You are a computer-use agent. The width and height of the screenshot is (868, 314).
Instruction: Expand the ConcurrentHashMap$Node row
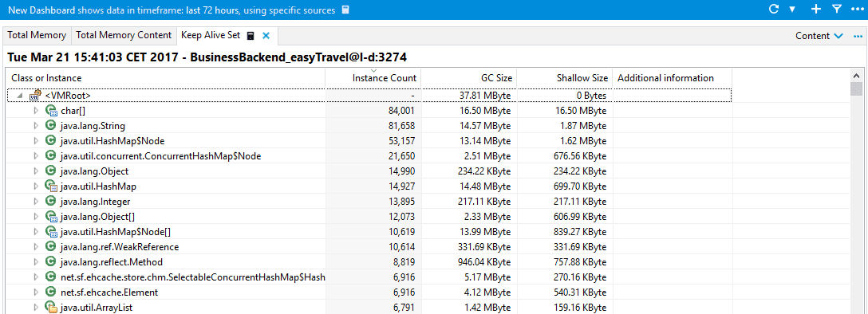[x=36, y=156]
